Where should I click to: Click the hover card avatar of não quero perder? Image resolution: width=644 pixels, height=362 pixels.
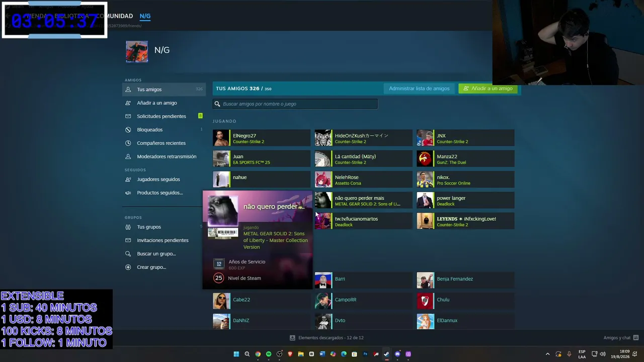point(223,210)
